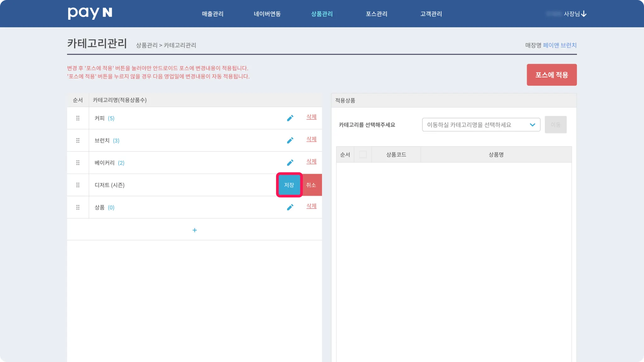The width and height of the screenshot is (644, 362).
Task: Open the 매출관리 menu
Action: click(213, 14)
